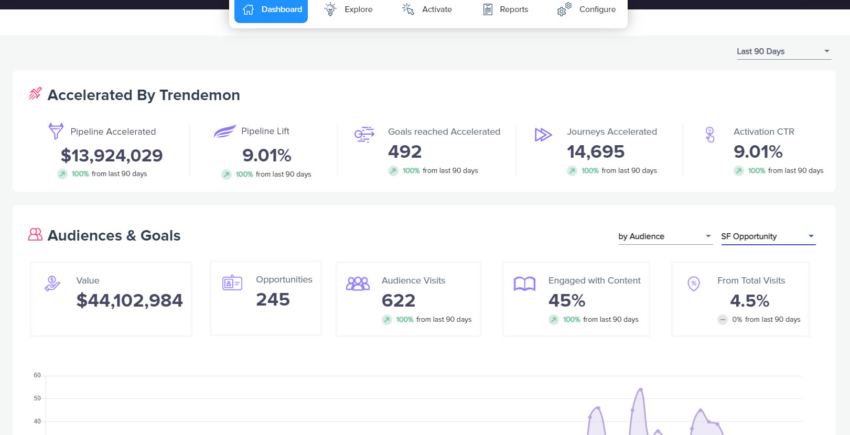Click the green trend arrow under 14,695
Viewport: 850px width, 435px height.
(572, 171)
